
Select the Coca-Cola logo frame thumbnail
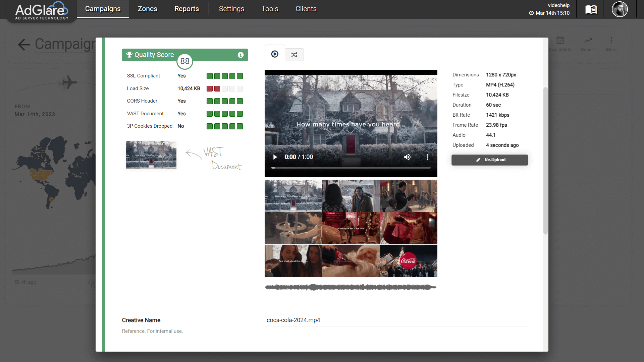click(x=409, y=261)
